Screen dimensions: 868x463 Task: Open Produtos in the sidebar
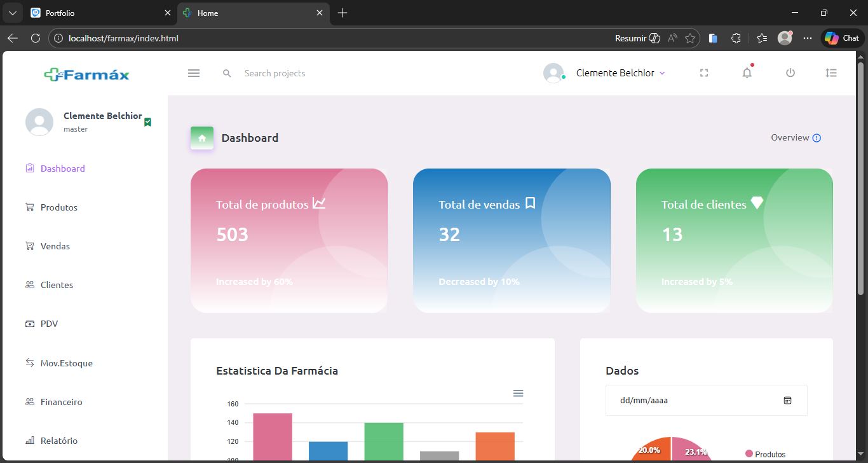point(58,207)
